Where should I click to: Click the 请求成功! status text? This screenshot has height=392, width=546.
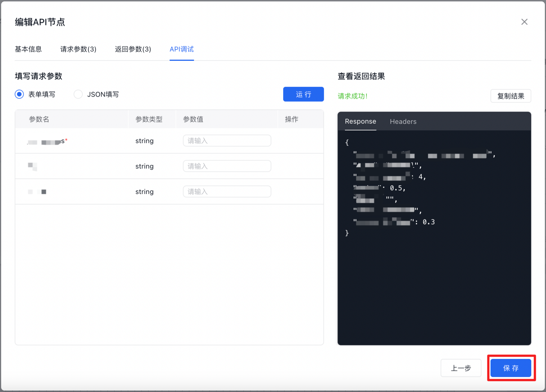(x=353, y=96)
